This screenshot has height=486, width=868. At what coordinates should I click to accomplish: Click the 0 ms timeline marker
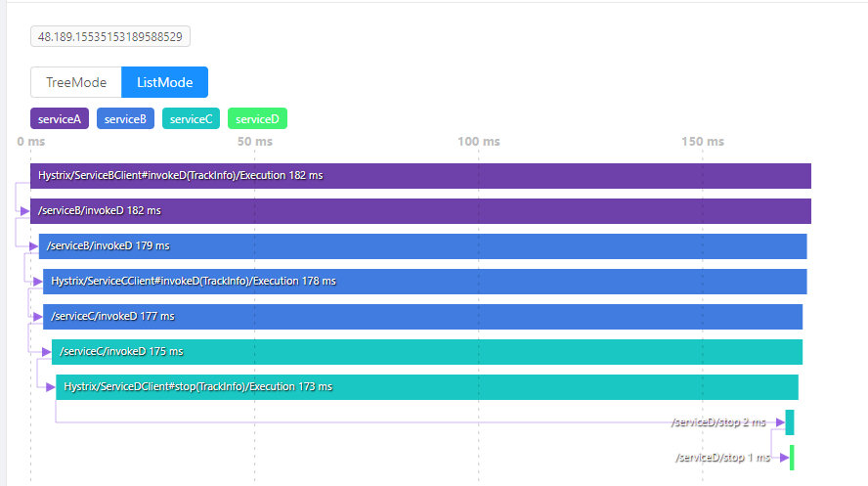[x=31, y=142]
